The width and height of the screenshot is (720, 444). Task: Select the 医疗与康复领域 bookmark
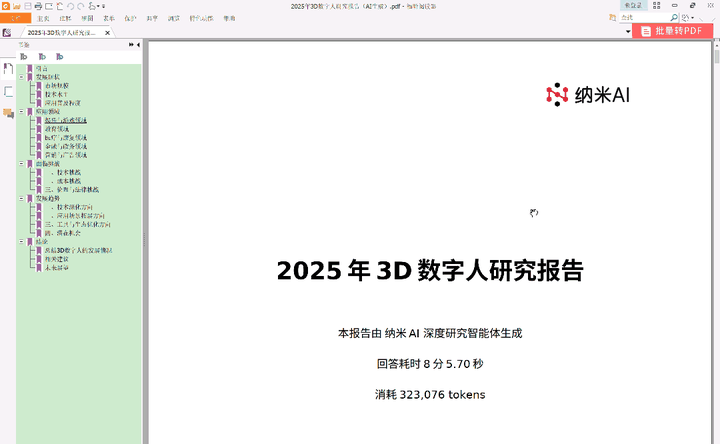click(66, 138)
